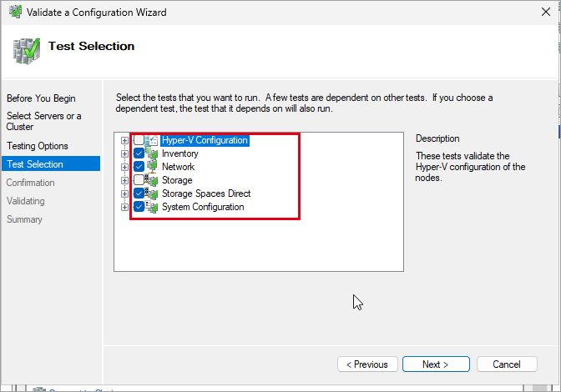Viewport: 561px width, 392px height.
Task: Expand the Storage Spaces Direct node
Action: (x=124, y=194)
